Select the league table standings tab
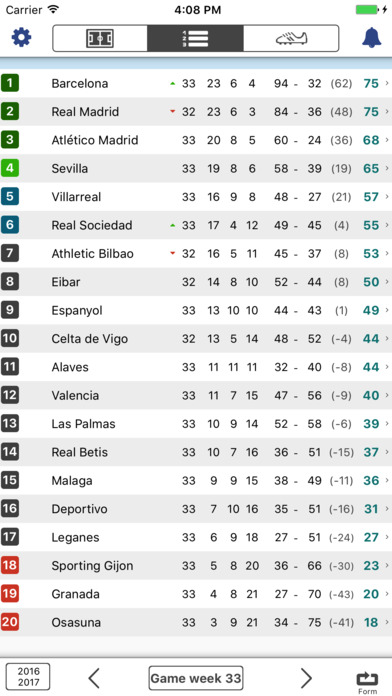392x696 pixels. (x=195, y=38)
